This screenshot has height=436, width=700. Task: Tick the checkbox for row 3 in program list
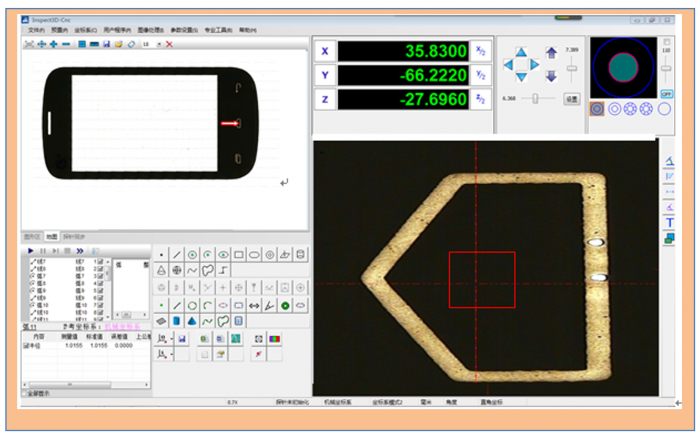tap(100, 276)
